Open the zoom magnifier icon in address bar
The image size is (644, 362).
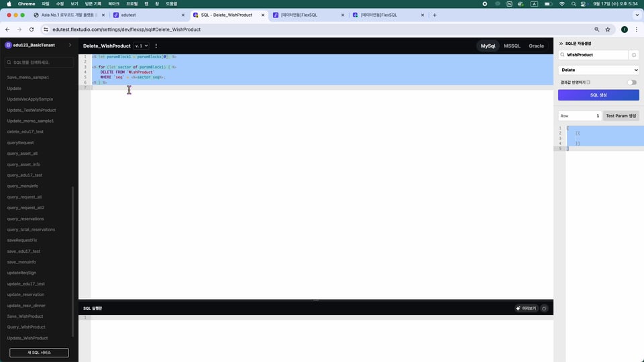pos(597,29)
